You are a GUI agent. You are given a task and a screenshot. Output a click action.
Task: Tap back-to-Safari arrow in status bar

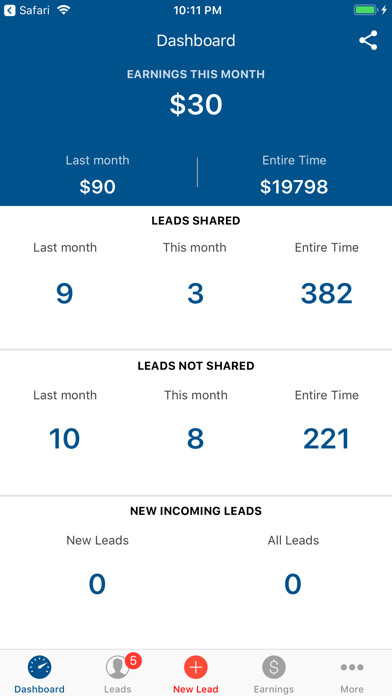tap(9, 11)
